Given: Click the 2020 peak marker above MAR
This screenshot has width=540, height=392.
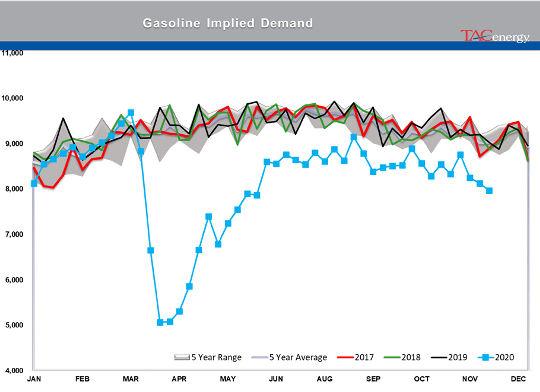Looking at the screenshot, I should pos(131,113).
